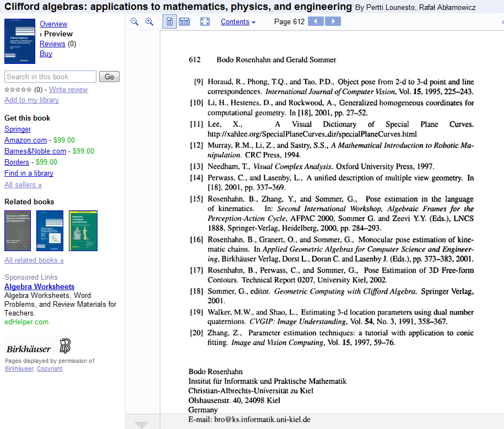This screenshot has height=429, width=504.
Task: Open first related book thumbnail
Action: (x=18, y=230)
